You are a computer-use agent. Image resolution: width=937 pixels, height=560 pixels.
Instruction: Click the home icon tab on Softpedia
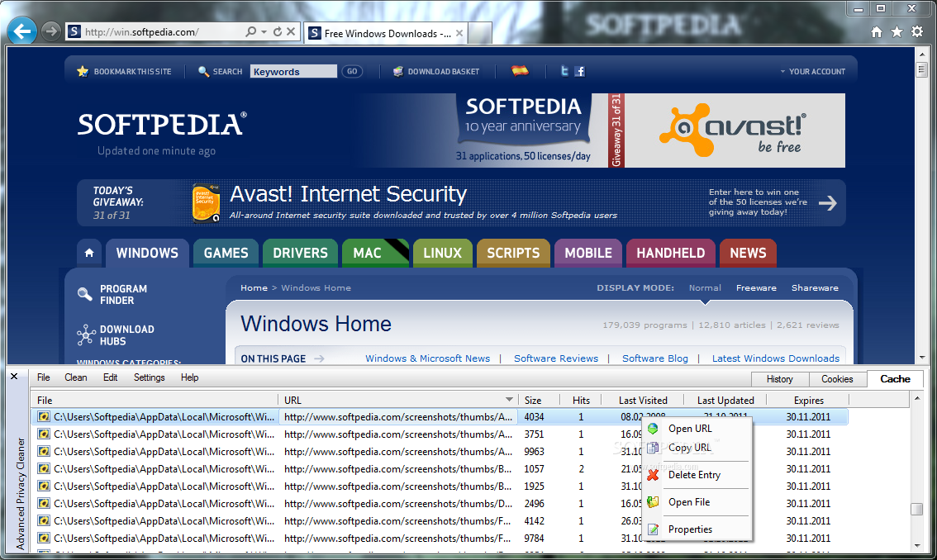click(x=89, y=253)
